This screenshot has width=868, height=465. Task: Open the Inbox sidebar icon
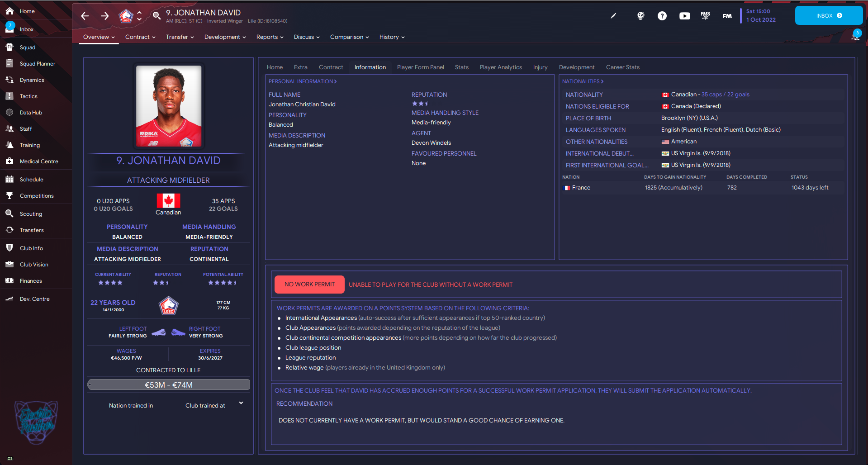click(9, 28)
